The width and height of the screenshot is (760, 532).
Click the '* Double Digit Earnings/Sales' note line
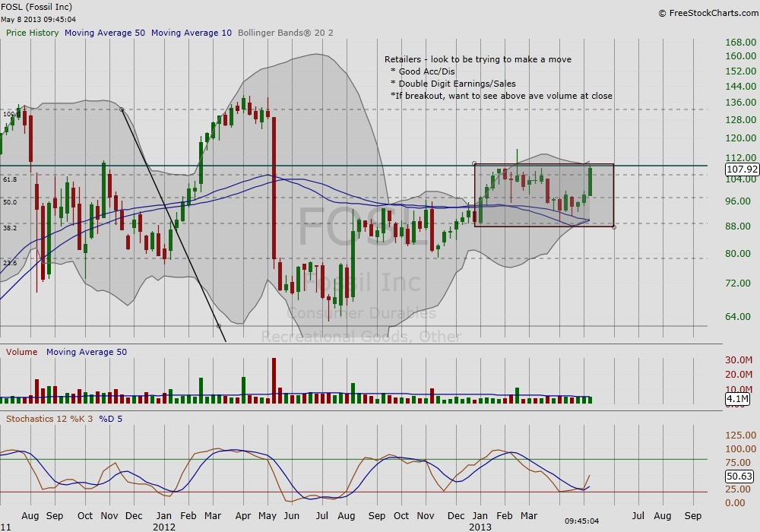pyautogui.click(x=453, y=84)
